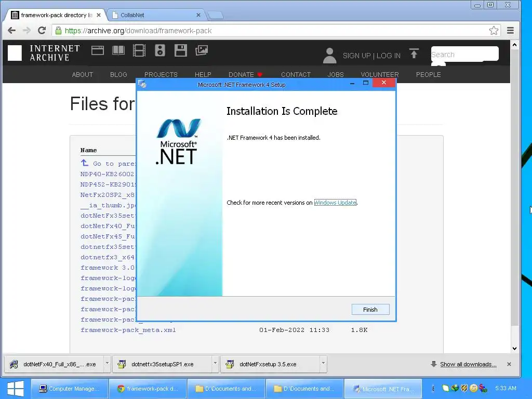Switch to framework-pack directory tab
Viewport: 532px width, 399px height.
(x=56, y=15)
